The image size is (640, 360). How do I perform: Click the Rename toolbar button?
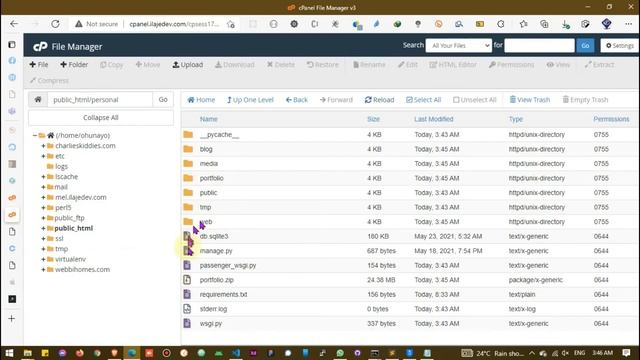(369, 64)
